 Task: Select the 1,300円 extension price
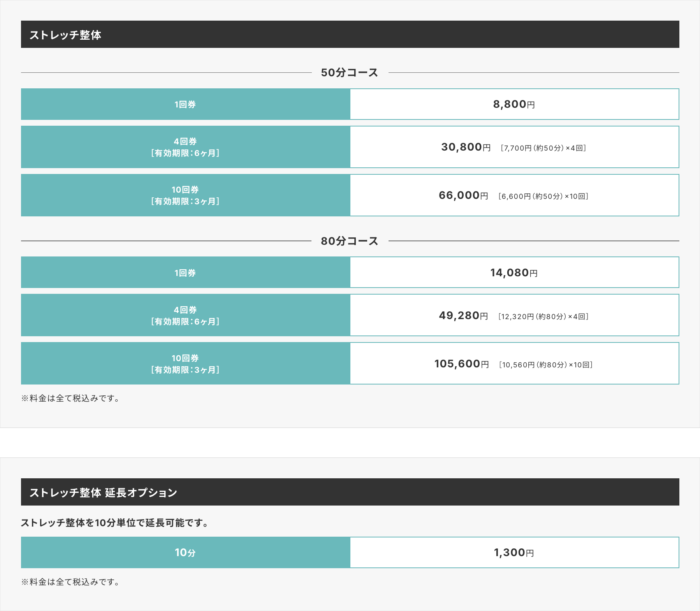pyautogui.click(x=514, y=553)
